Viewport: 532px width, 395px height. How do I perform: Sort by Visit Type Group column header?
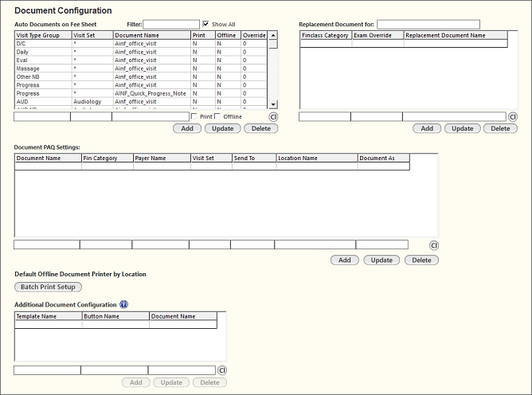click(x=44, y=35)
